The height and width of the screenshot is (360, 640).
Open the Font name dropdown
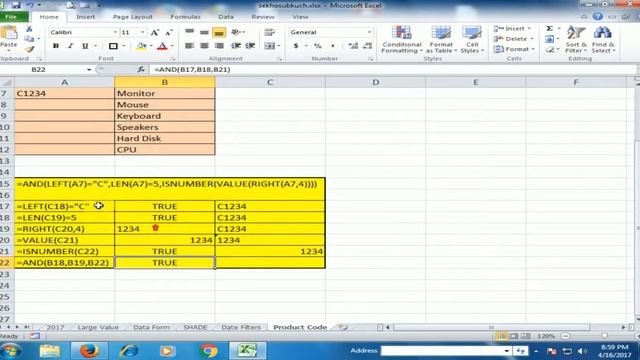pos(115,32)
